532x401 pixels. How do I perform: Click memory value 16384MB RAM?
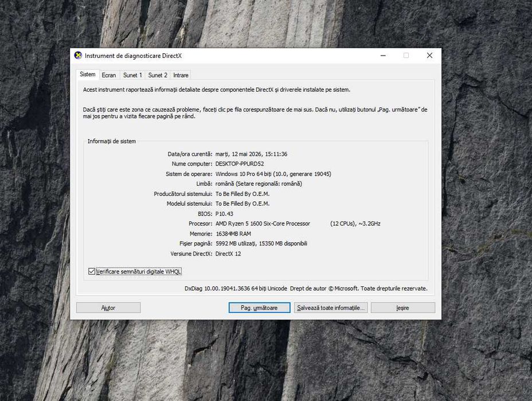click(233, 234)
